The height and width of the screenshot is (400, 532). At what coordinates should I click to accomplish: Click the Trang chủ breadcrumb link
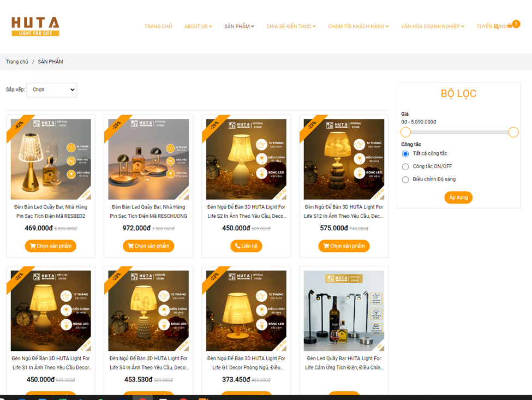(17, 62)
